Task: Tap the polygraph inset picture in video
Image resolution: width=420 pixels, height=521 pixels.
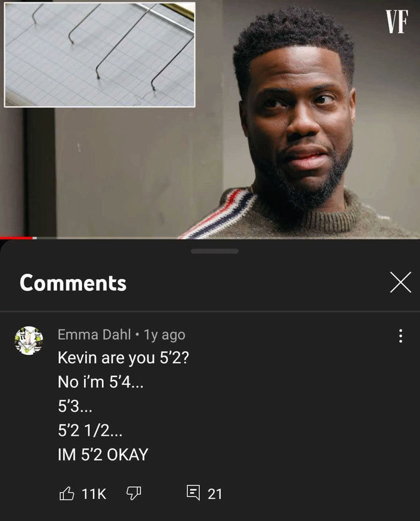Action: [x=100, y=55]
